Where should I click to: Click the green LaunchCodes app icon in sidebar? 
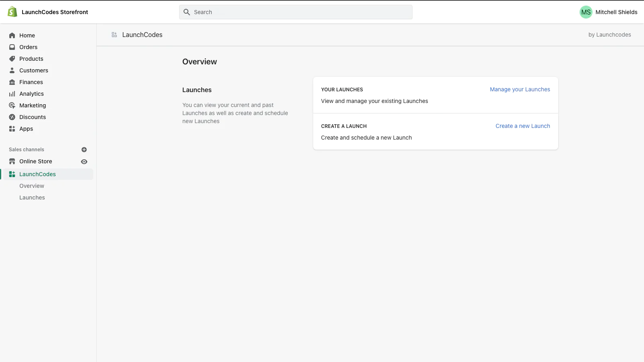point(12,174)
